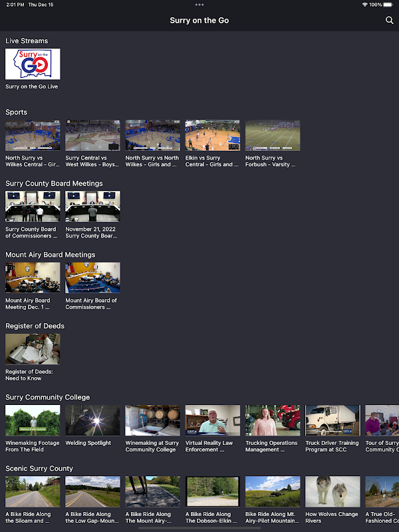Viewport: 399px width, 532px height.
Task: Open Surry Central vs West Wilkes thumbnail
Action: (x=92, y=136)
